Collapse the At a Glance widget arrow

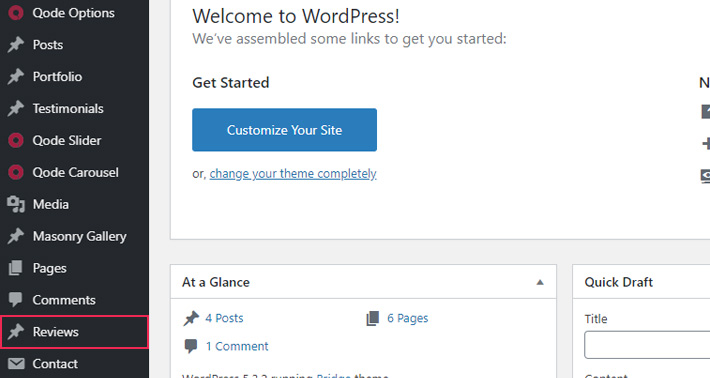point(540,282)
